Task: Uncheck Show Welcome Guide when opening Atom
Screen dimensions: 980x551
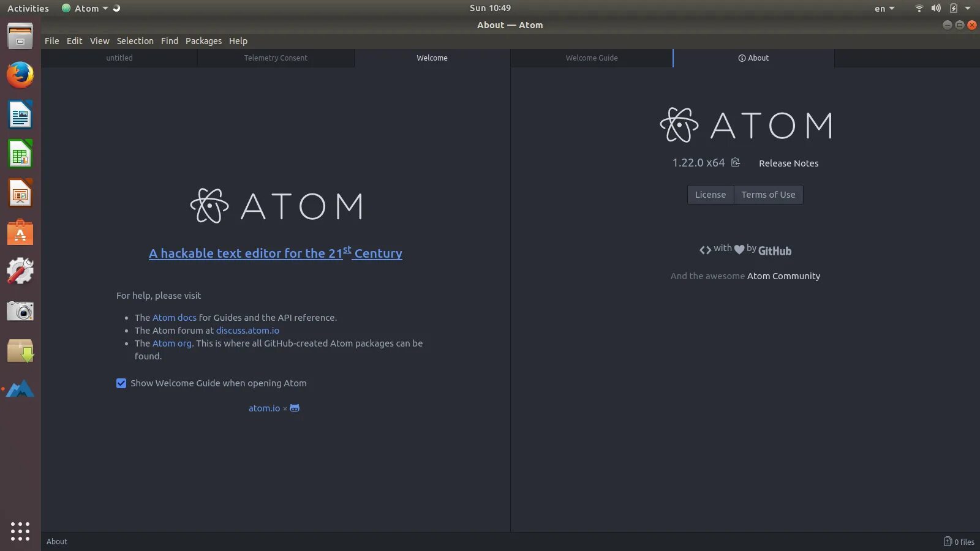Action: 121,383
